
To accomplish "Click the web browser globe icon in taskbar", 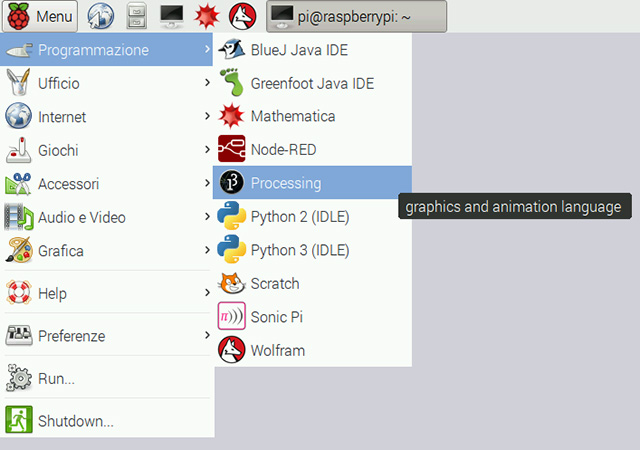I will point(101,16).
